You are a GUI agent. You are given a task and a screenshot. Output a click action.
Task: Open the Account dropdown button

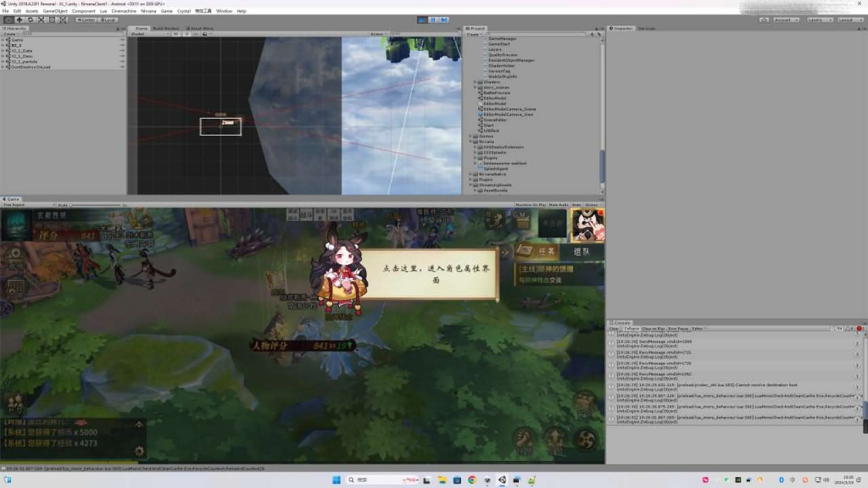786,19
